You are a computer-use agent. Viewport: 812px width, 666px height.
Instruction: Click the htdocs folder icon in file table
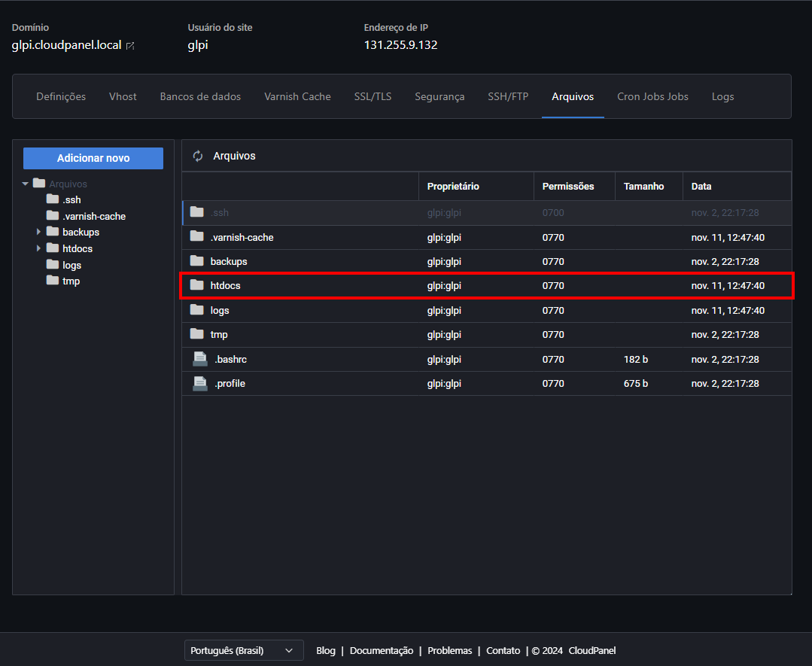point(197,285)
